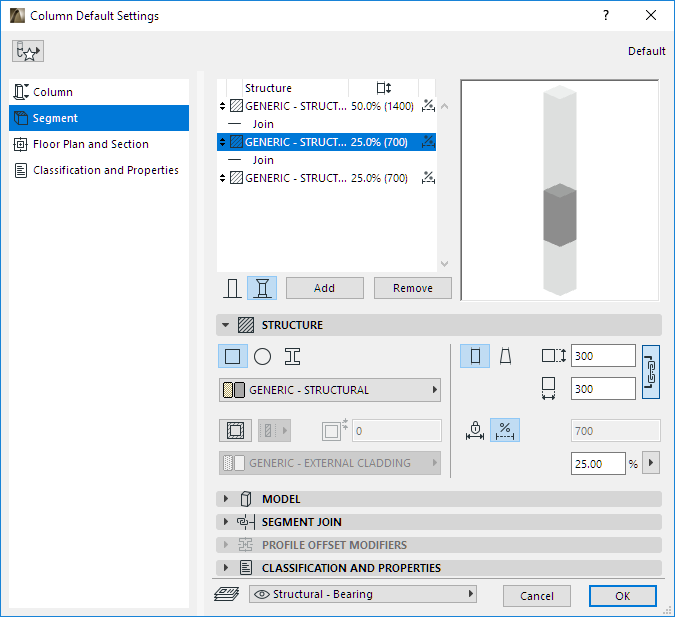Choose single-segment column mode

232,288
